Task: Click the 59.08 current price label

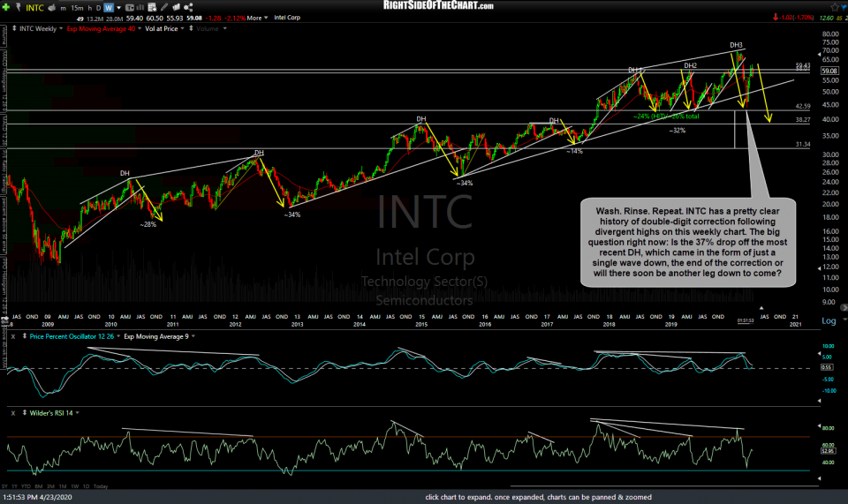Action: coord(829,71)
